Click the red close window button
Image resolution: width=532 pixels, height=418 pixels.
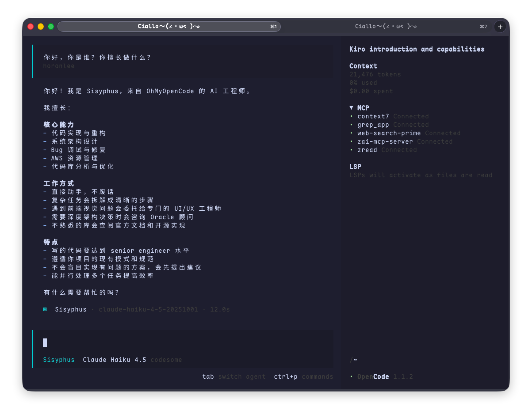tap(30, 27)
